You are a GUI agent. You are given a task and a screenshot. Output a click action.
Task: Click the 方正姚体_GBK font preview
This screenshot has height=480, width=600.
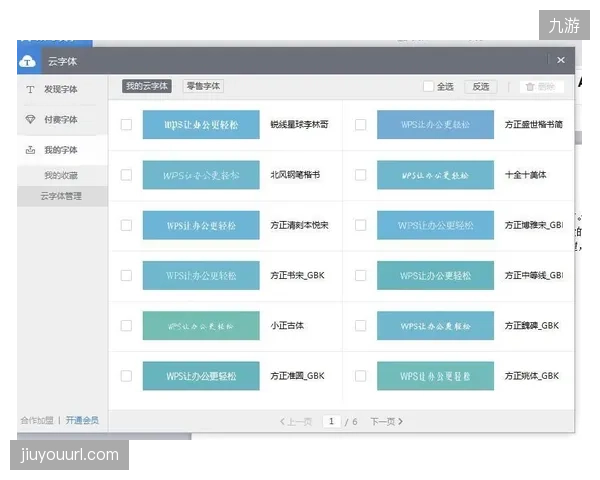(435, 376)
